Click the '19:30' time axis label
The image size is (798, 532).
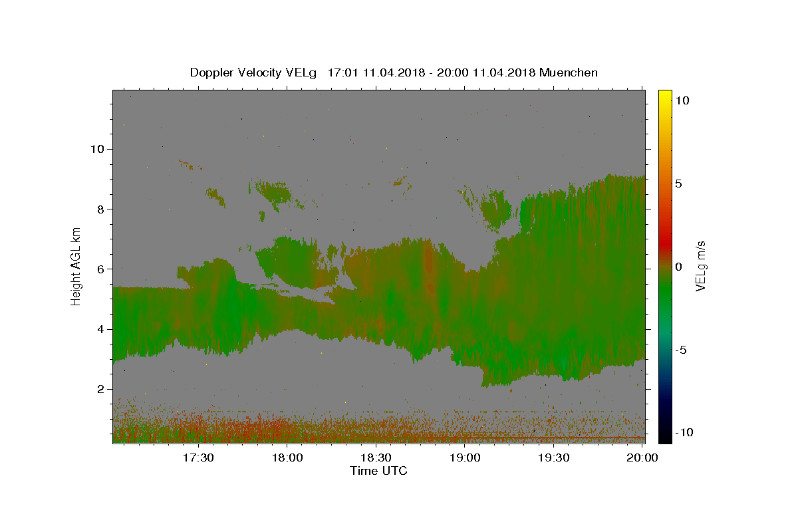pos(553,458)
